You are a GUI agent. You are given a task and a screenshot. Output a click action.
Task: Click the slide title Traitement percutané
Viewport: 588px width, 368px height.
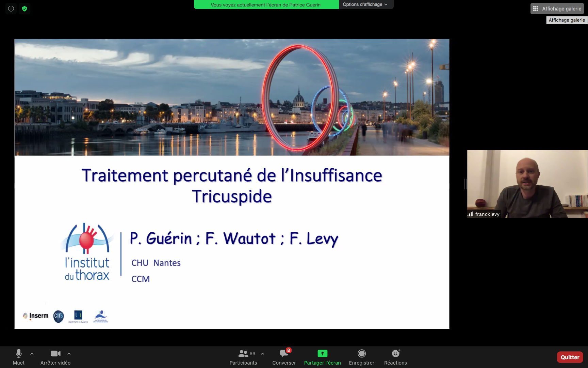232,186
